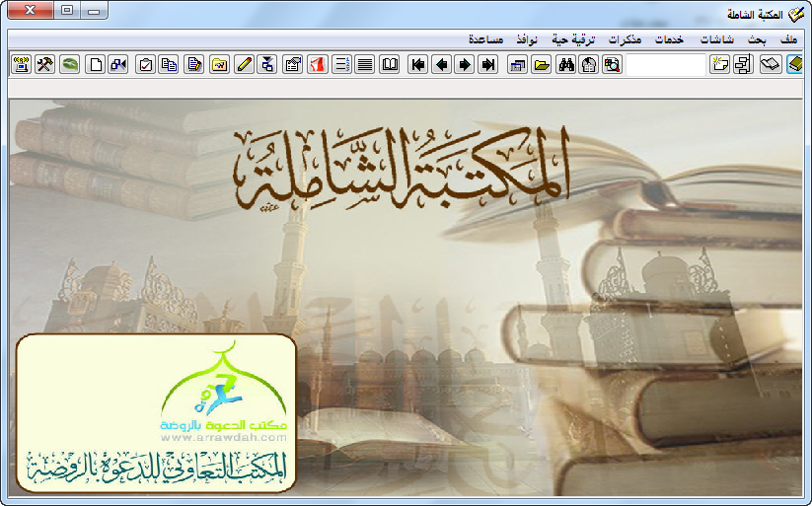The image size is (812, 506).
Task: Minimize the المكتبة الشاملة window
Action: pos(94,11)
